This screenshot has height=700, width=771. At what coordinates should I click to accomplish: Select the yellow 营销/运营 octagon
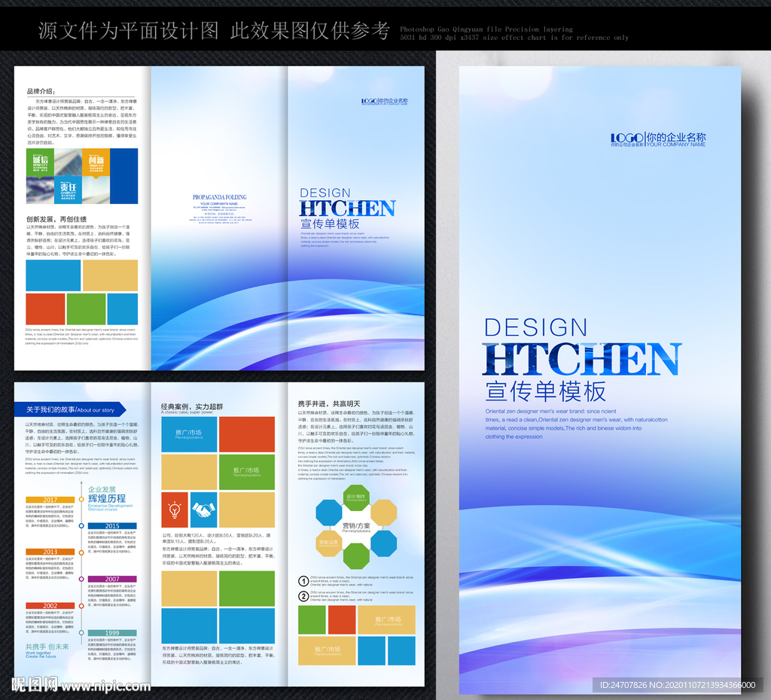328,543
